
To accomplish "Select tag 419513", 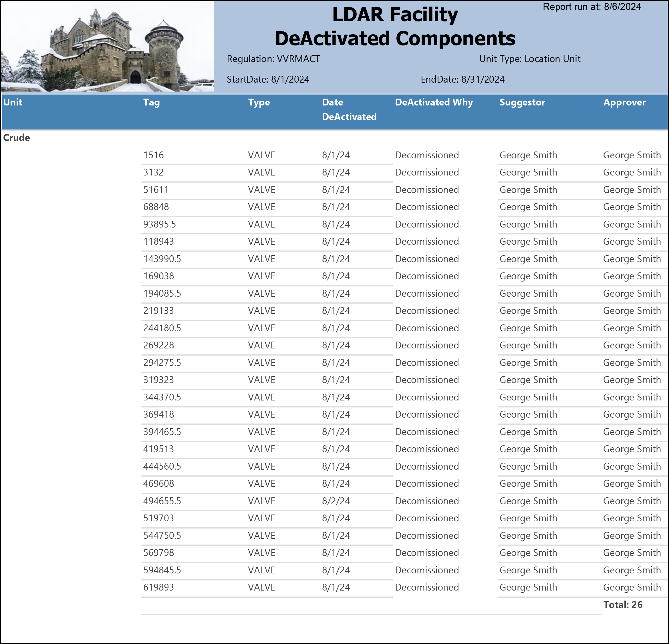I will pyautogui.click(x=158, y=449).
